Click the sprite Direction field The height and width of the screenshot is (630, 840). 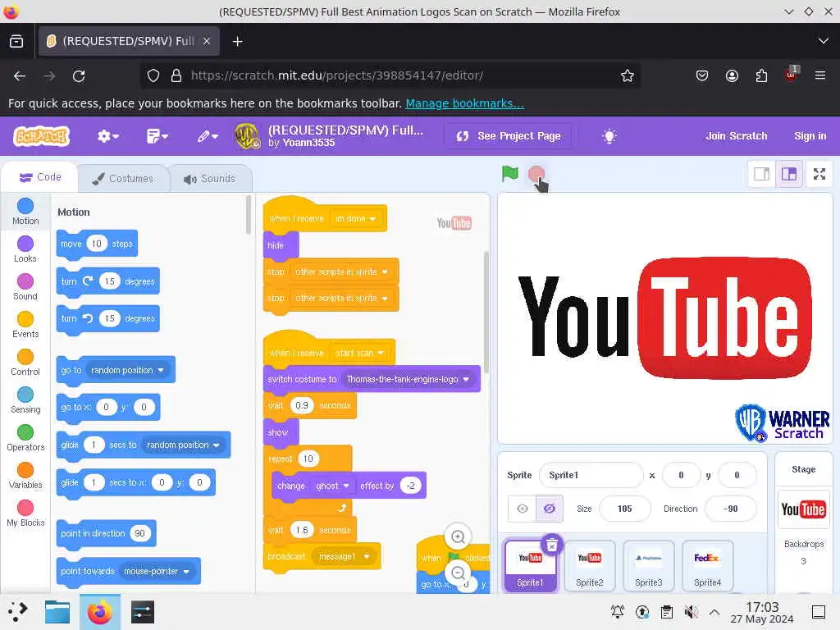click(x=730, y=509)
